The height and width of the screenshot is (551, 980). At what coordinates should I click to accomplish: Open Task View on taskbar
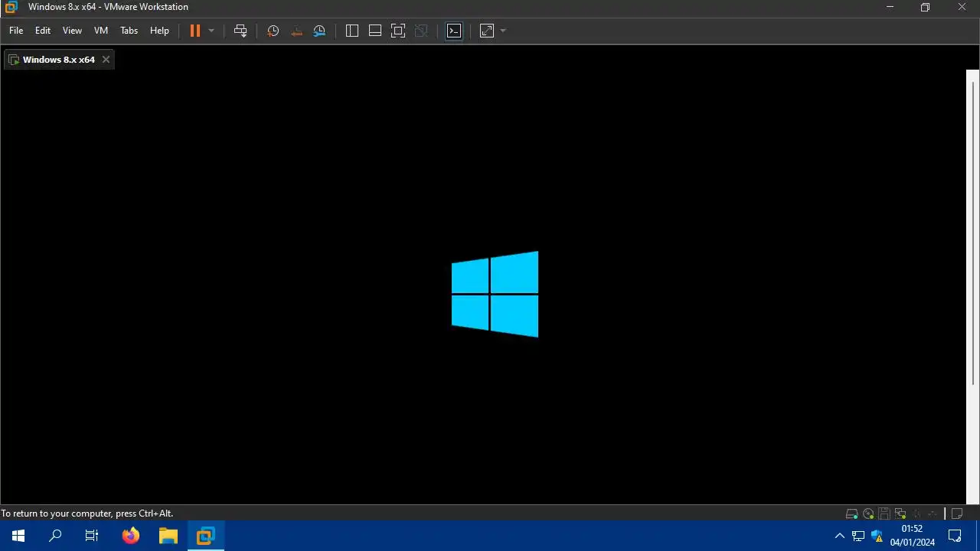pos(92,536)
